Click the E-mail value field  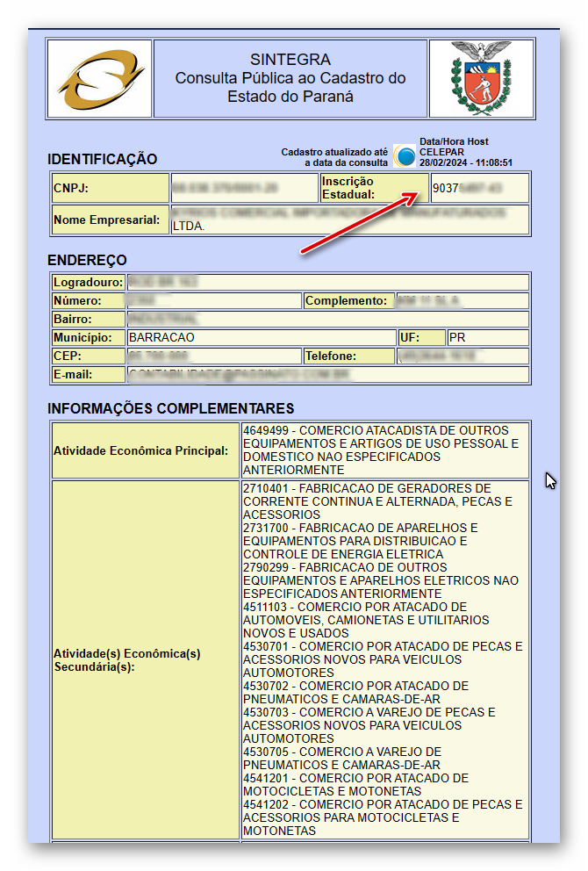(x=327, y=375)
